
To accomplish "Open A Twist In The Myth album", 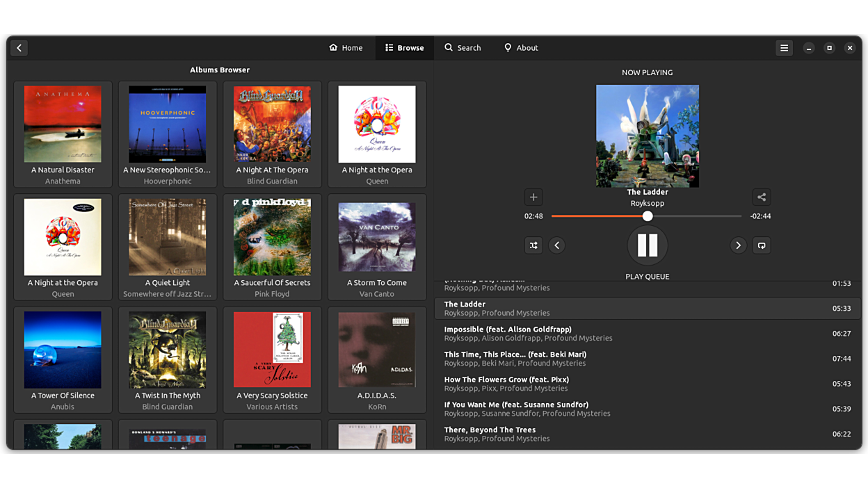I will (167, 360).
